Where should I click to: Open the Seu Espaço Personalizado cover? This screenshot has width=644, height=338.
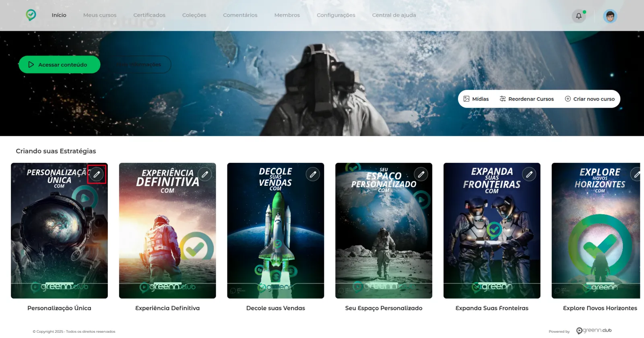(x=384, y=230)
